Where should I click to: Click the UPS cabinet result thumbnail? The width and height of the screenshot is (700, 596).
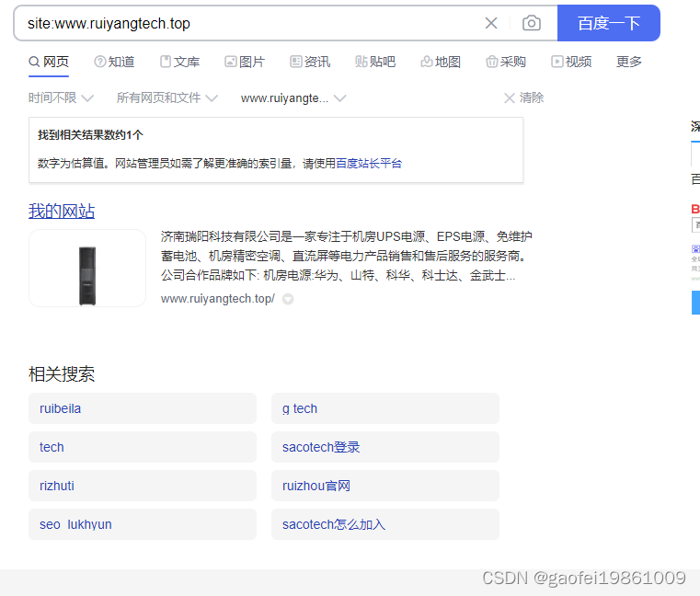pyautogui.click(x=87, y=269)
